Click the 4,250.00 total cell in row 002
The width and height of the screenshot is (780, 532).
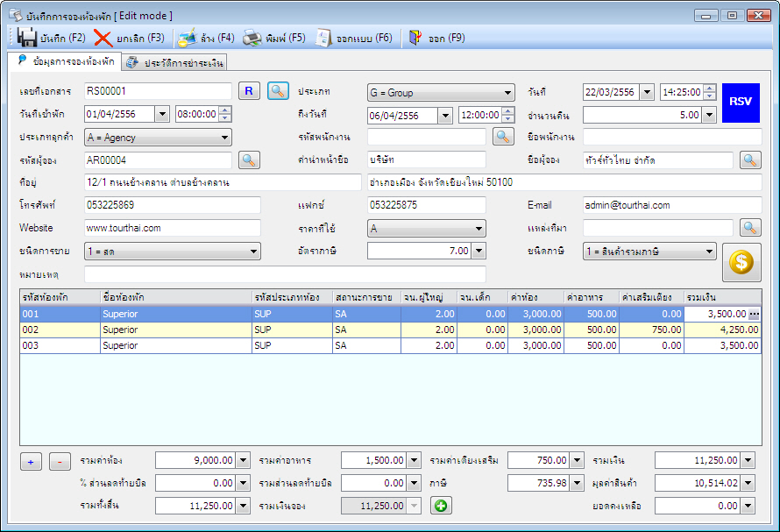(x=723, y=330)
